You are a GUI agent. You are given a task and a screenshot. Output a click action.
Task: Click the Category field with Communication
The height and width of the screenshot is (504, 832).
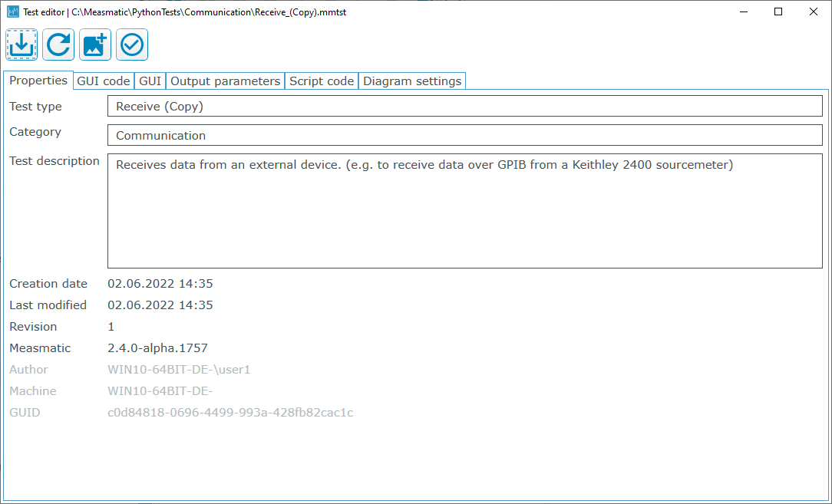coord(465,135)
